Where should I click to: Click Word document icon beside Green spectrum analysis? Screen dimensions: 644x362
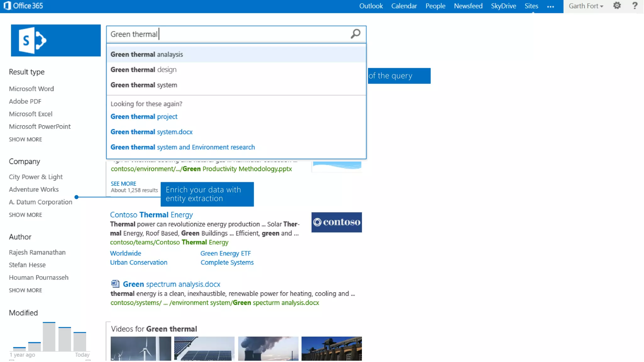[115, 284]
